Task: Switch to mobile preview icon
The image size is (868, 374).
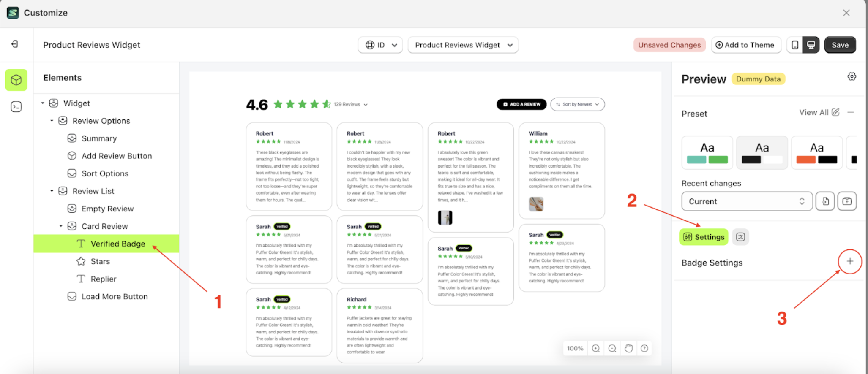Action: pyautogui.click(x=795, y=45)
